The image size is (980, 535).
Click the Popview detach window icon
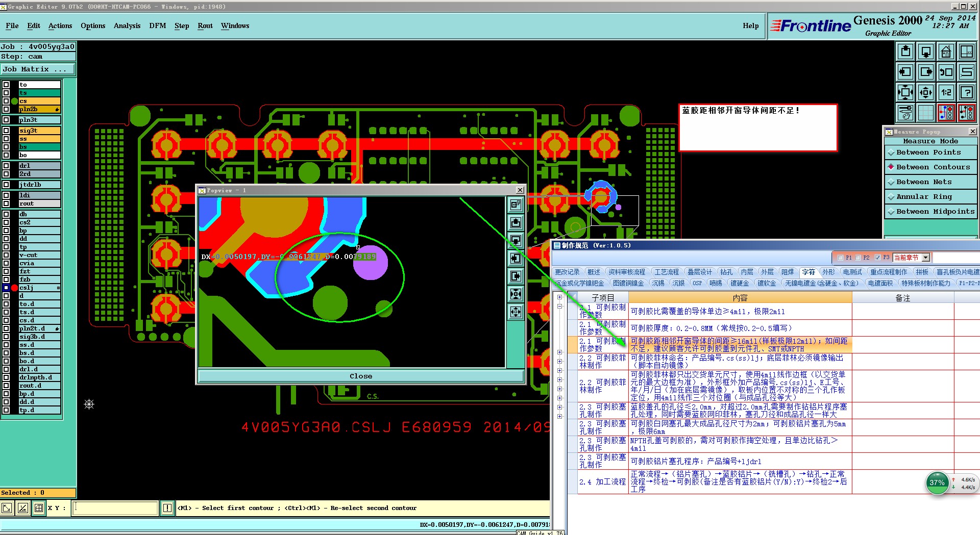tap(516, 205)
